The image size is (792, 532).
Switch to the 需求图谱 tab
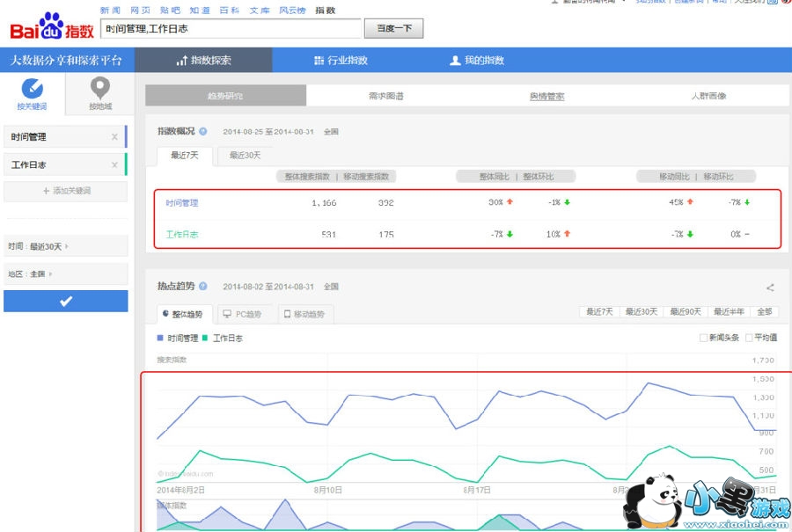click(385, 96)
